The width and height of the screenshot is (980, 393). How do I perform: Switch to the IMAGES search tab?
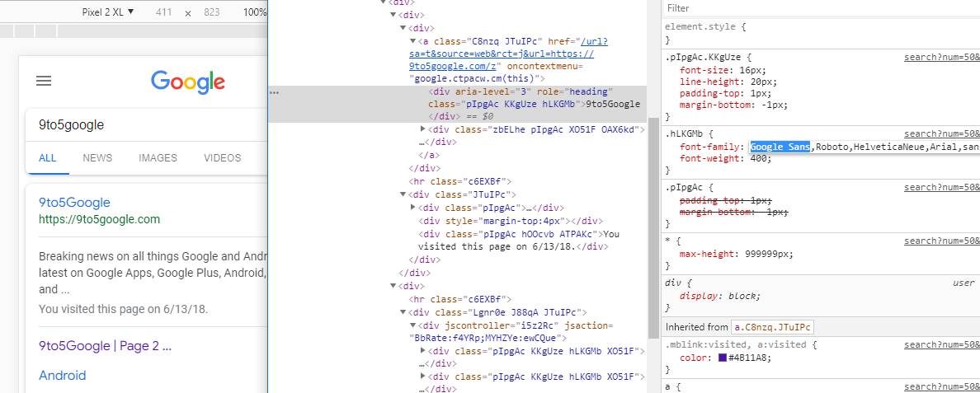158,158
